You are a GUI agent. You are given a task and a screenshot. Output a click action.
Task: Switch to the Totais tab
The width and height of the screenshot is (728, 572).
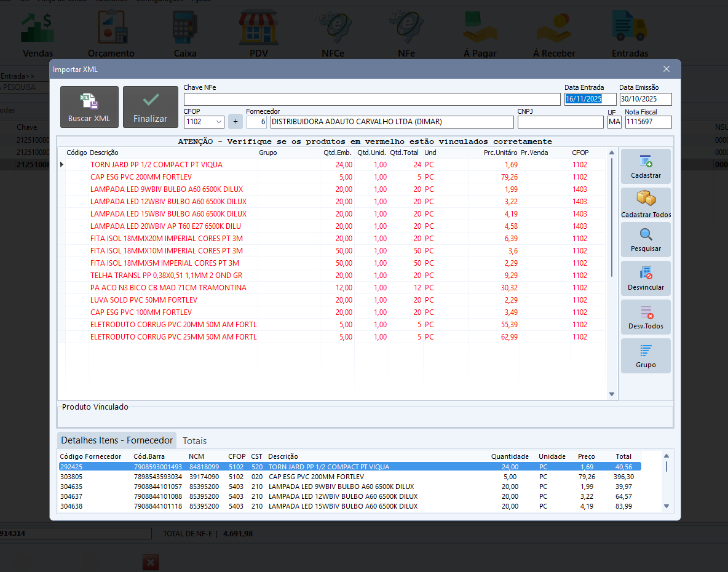[194, 440]
